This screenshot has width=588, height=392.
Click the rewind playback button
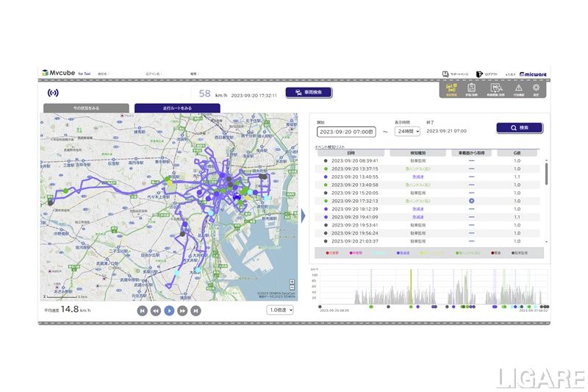click(x=156, y=310)
